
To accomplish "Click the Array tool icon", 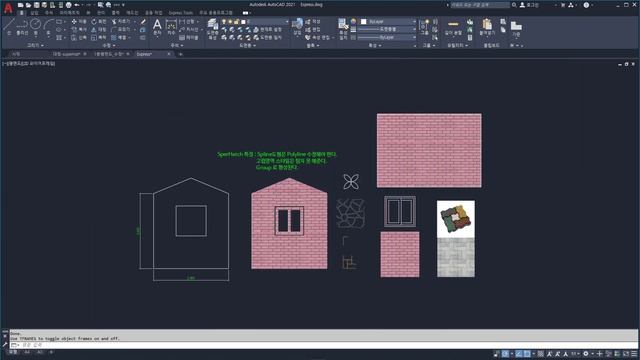I will click(x=114, y=37).
